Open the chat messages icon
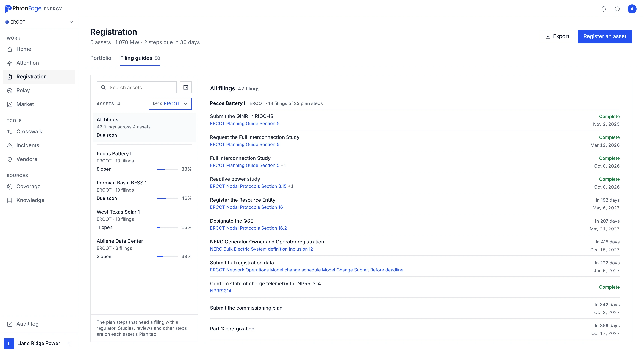Viewport: 644px width, 354px height. pyautogui.click(x=617, y=9)
